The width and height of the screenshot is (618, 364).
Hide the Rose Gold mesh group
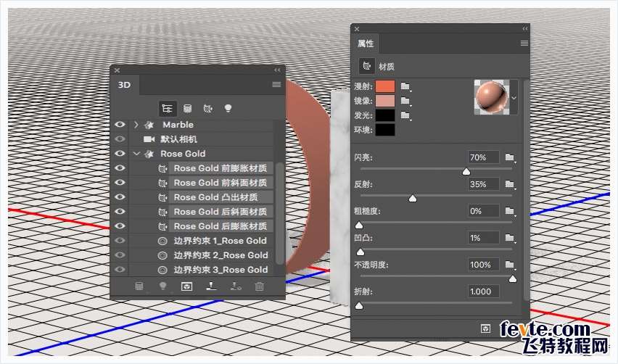coord(120,154)
